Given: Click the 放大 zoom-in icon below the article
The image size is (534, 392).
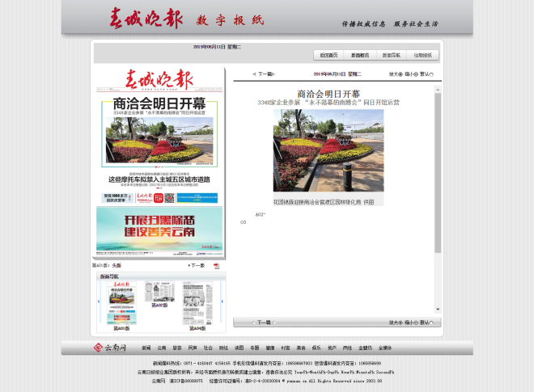Looking at the screenshot, I should click(400, 322).
